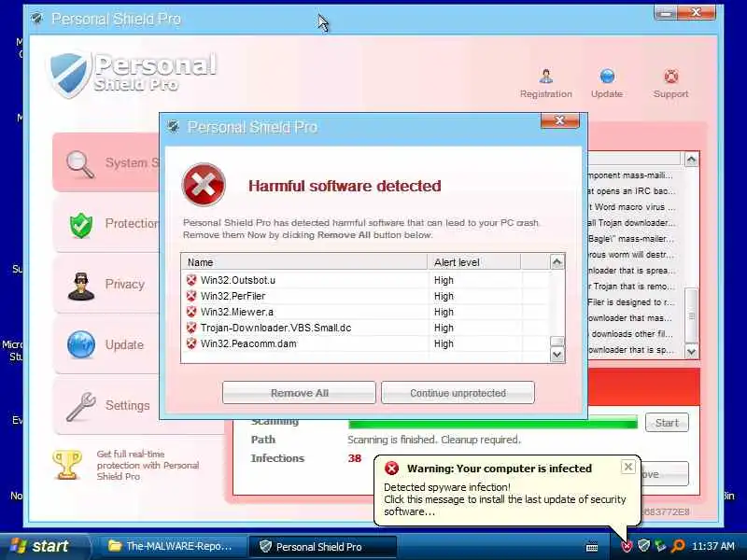Click the Personal Shield Pro logo shield
This screenshot has width=747, height=560.
click(69, 74)
